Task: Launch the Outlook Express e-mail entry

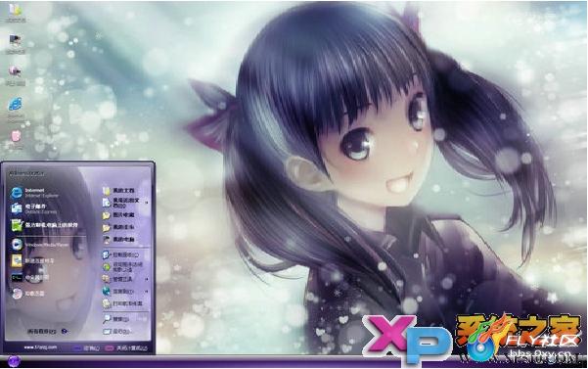Action: 33,208
